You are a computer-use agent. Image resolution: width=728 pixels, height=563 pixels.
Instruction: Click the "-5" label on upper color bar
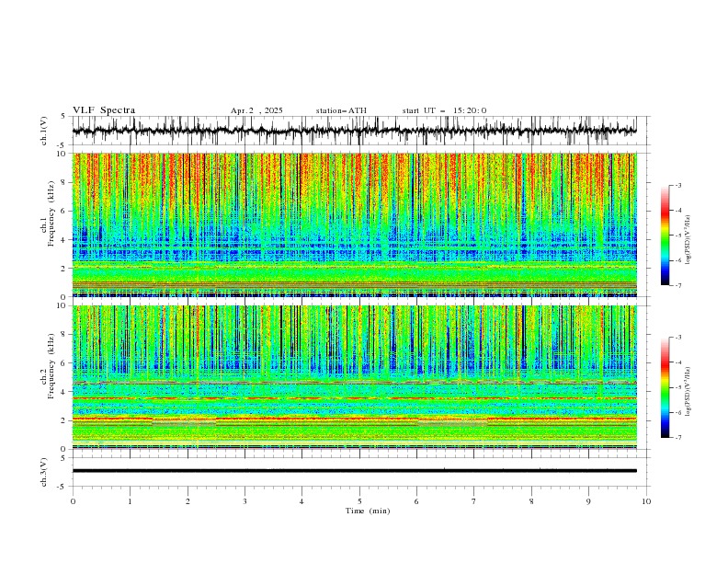tap(678, 236)
